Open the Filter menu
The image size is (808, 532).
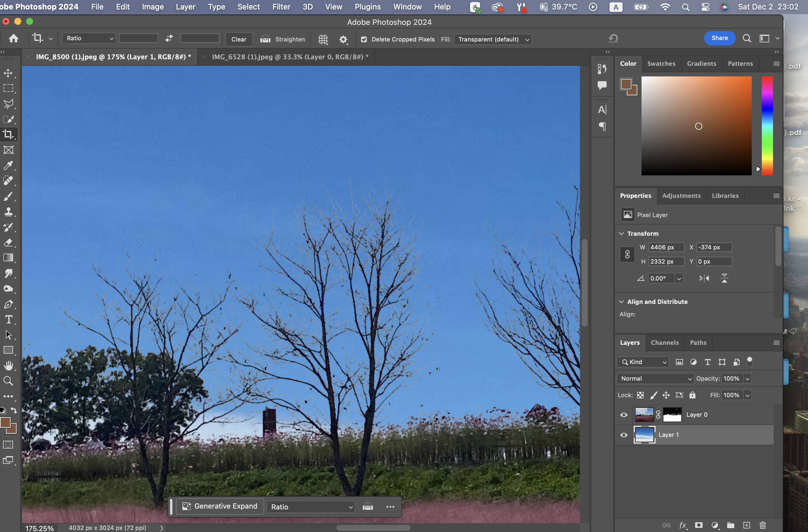[x=281, y=7]
